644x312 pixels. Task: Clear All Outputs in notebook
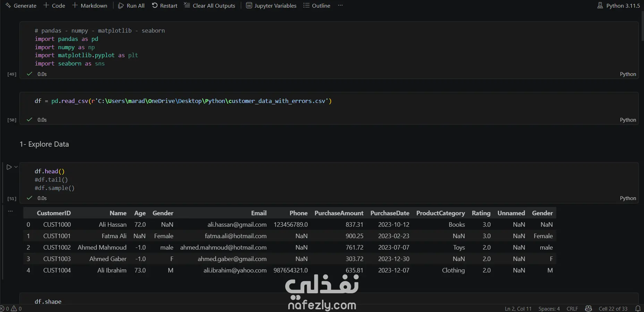[210, 6]
